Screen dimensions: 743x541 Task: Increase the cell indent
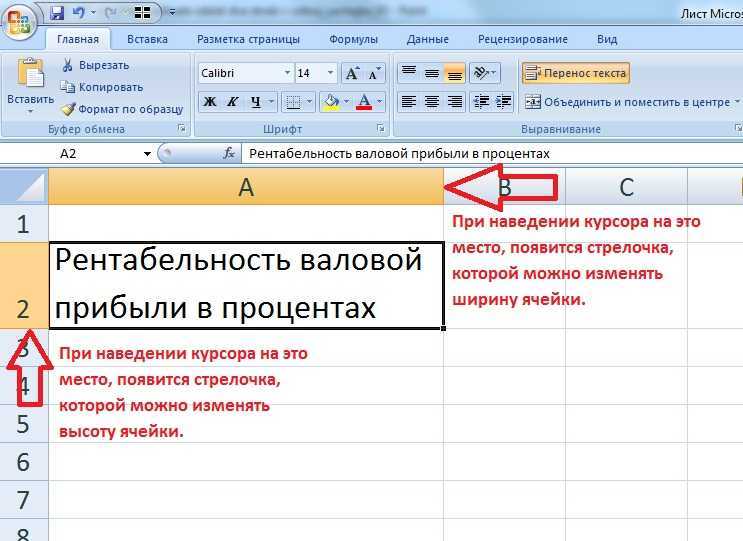[504, 102]
